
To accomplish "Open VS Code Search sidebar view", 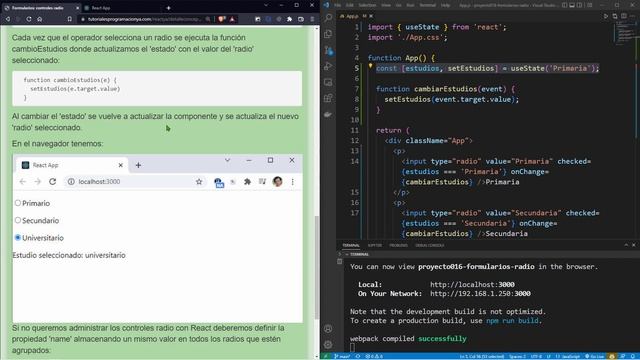I will tap(328, 18).
